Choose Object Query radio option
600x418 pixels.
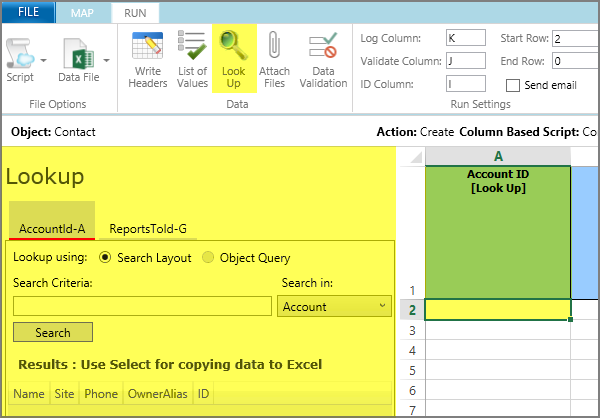tap(208, 258)
